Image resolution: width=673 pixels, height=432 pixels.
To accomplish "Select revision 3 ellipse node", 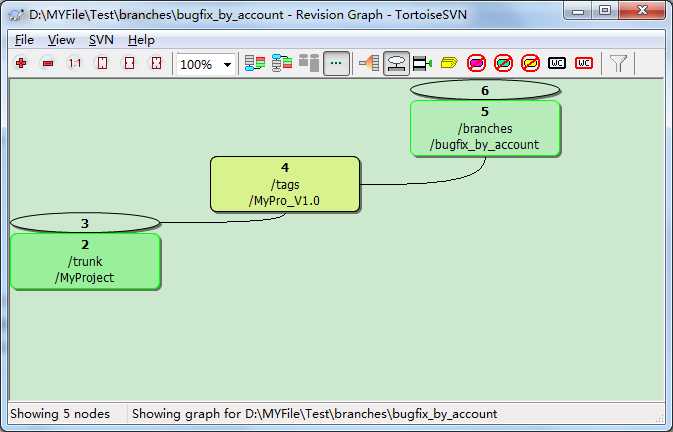I will 85,223.
